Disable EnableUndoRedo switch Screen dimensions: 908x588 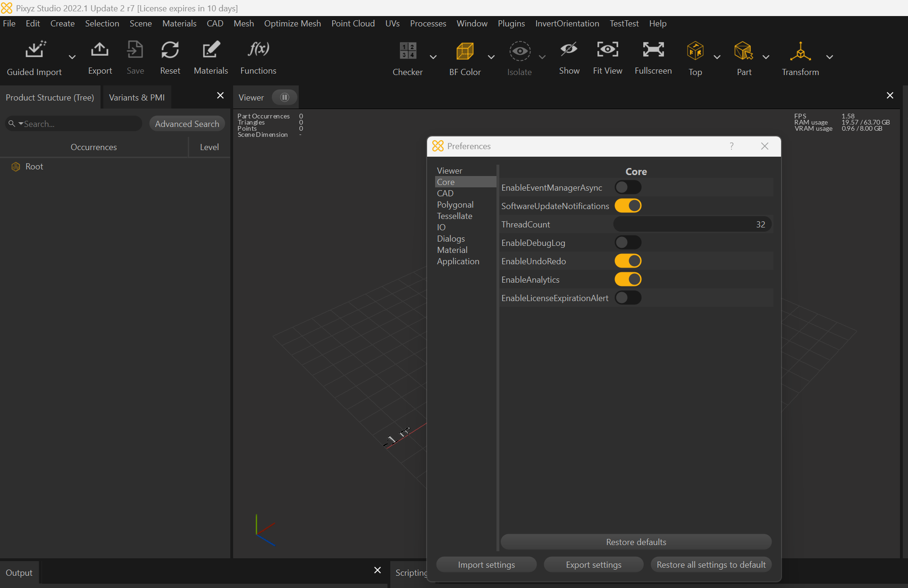tap(628, 261)
